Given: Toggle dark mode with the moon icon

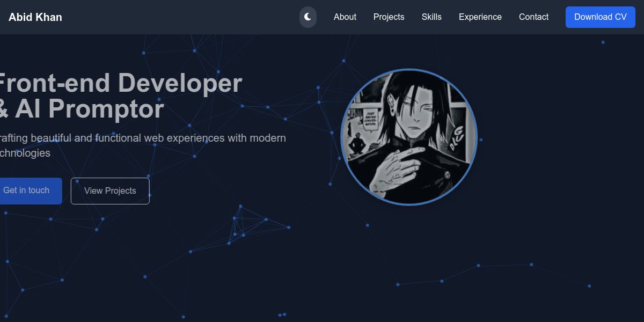Looking at the screenshot, I should click(x=308, y=17).
